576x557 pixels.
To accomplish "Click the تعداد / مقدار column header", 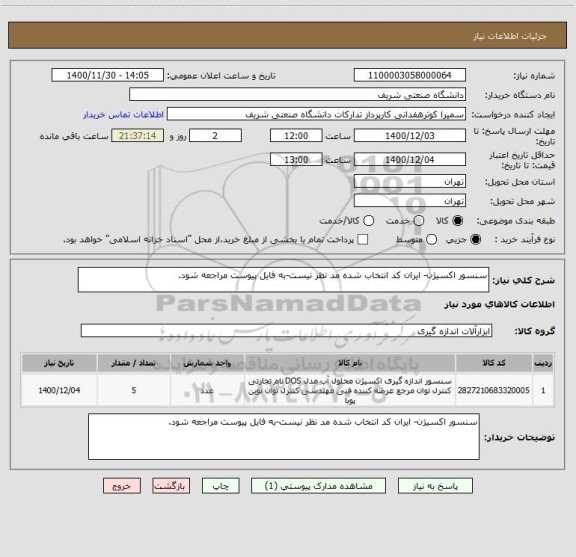I will click(134, 363).
